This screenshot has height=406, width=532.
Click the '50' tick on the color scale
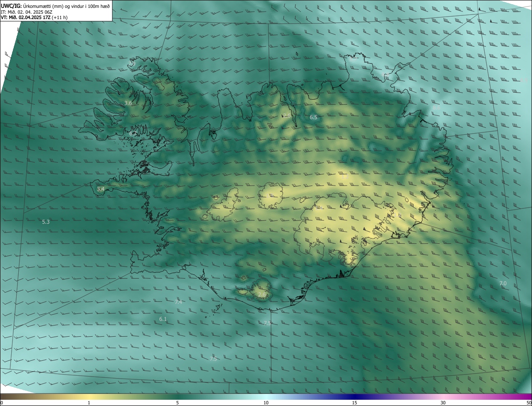(529, 403)
